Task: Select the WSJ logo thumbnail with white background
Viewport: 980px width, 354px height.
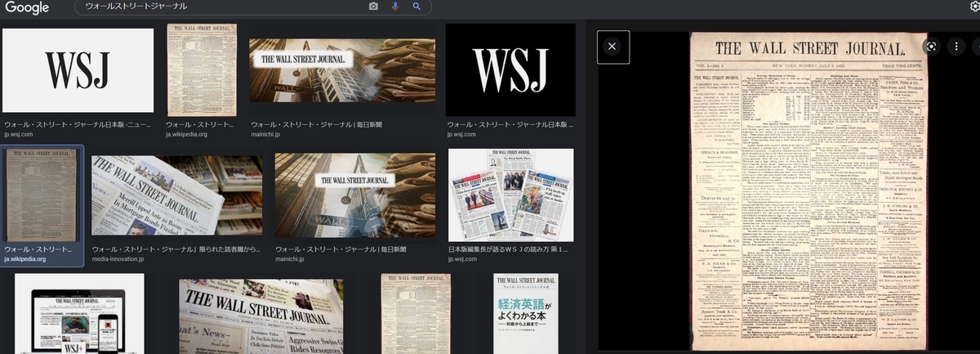Action: point(78,70)
